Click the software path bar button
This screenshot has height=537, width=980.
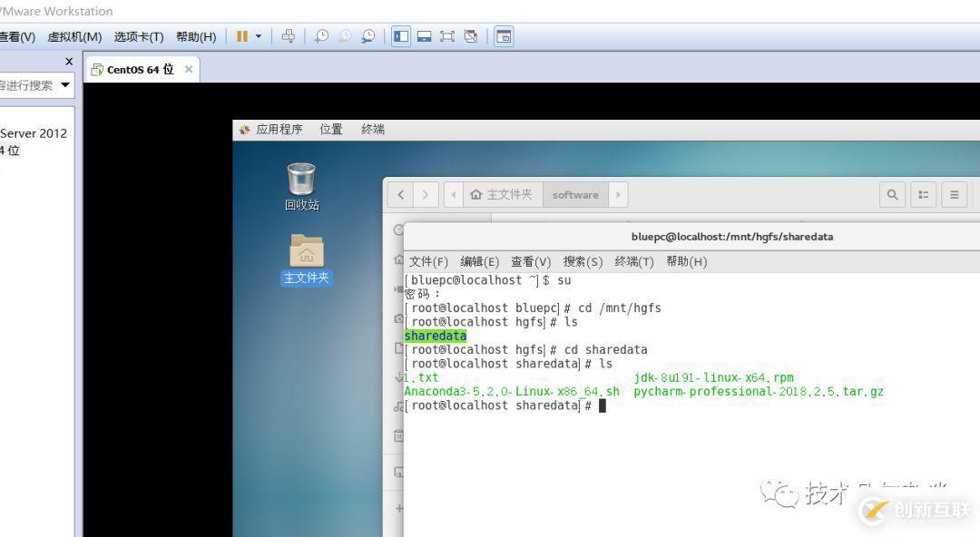coord(575,194)
